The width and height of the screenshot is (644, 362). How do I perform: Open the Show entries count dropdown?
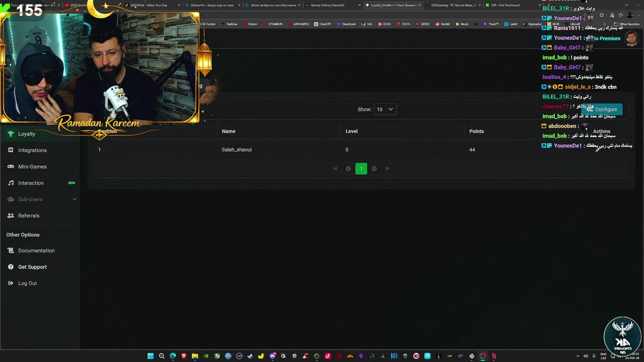coord(385,109)
